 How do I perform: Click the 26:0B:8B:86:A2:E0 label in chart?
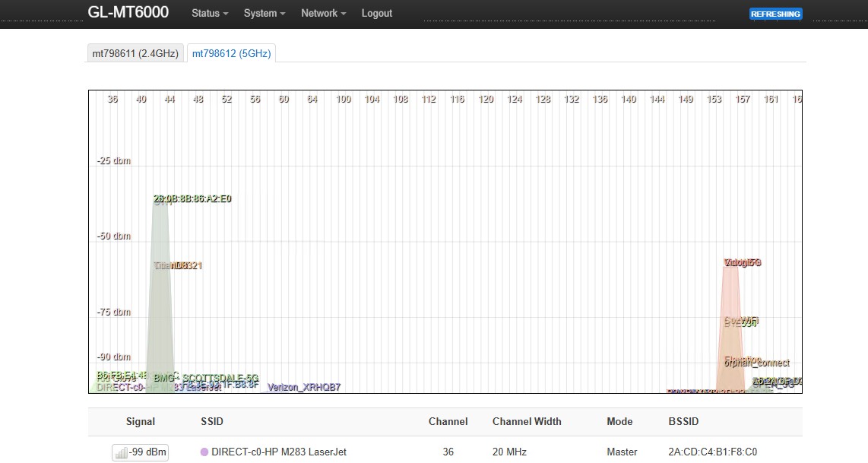tap(192, 198)
